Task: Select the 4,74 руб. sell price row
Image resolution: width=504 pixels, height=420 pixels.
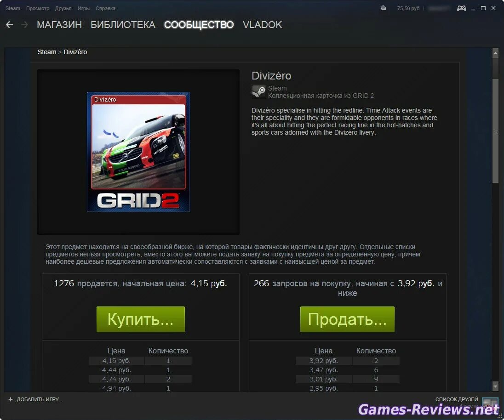Action: [x=140, y=379]
